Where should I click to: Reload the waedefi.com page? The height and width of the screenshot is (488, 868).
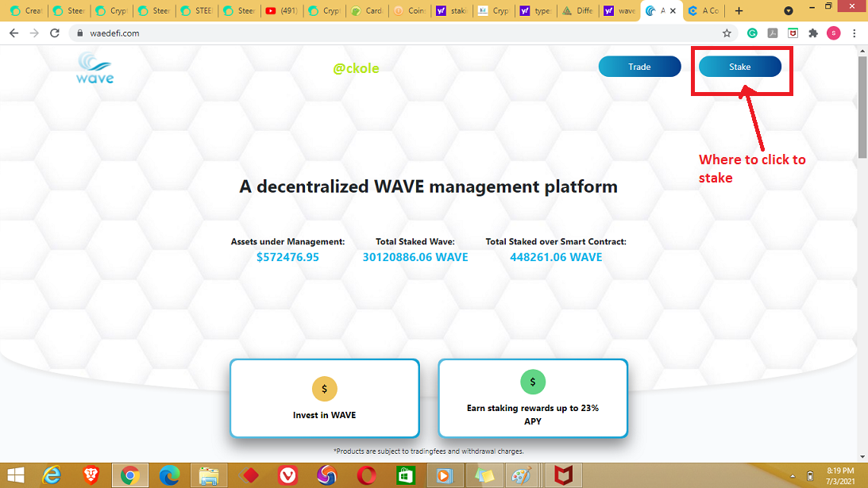(54, 33)
